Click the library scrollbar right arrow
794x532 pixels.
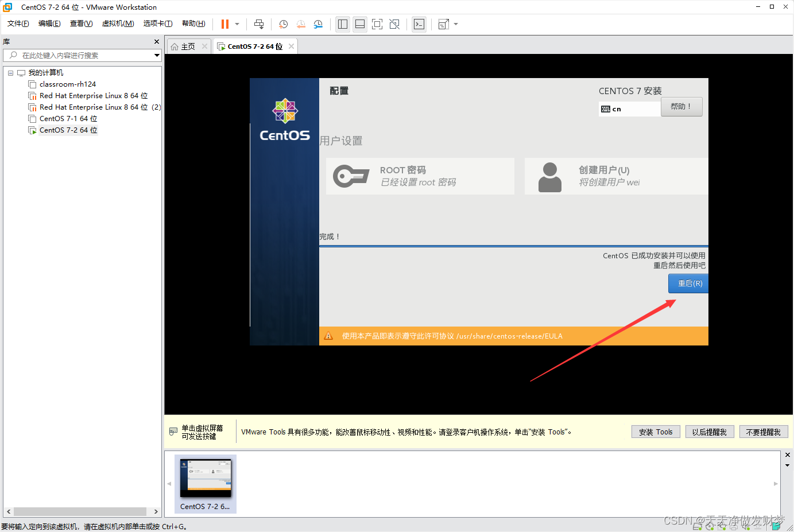click(x=156, y=511)
